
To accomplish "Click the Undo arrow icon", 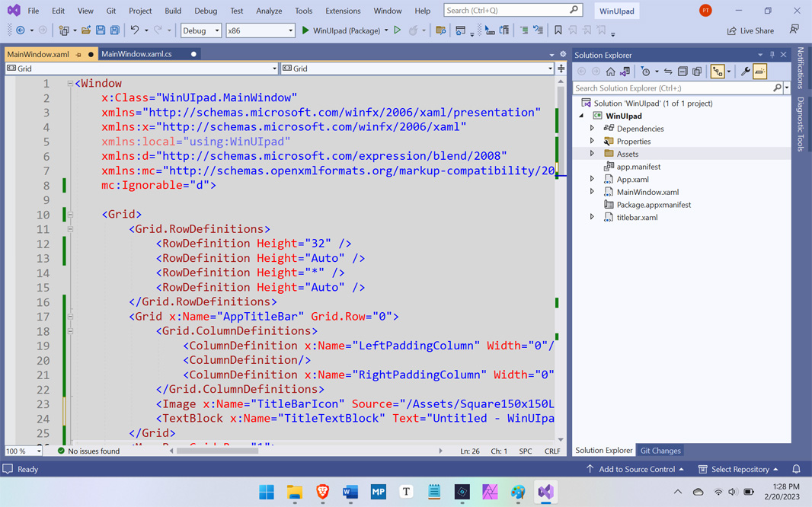I will click(134, 30).
